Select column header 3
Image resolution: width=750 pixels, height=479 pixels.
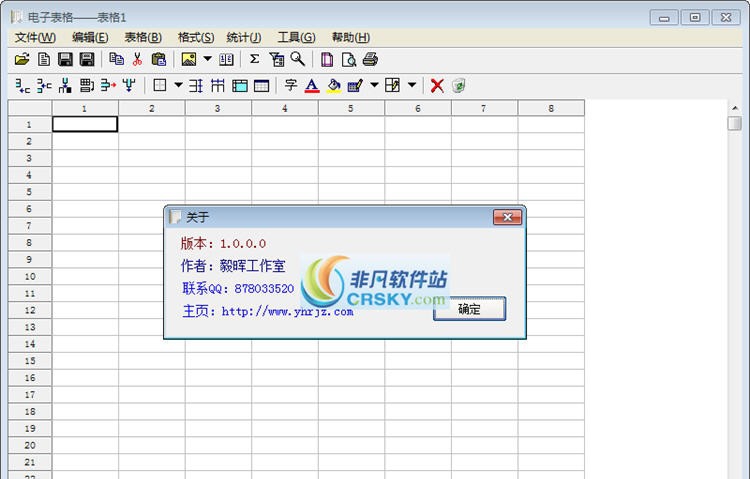point(218,108)
